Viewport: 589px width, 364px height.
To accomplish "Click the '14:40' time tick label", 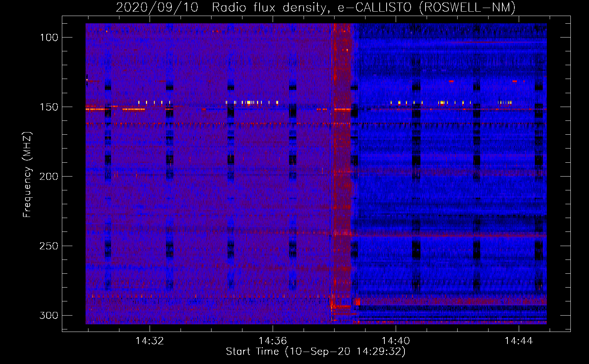I will coord(396,341).
